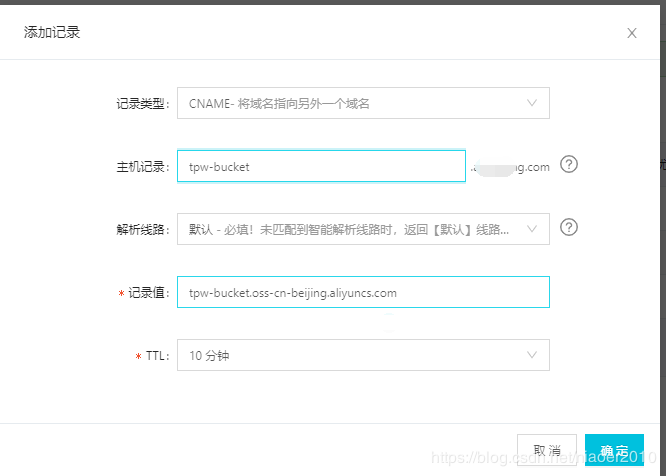Click the chevron arrow in 解析线路 field
666x476 pixels.
click(x=532, y=228)
